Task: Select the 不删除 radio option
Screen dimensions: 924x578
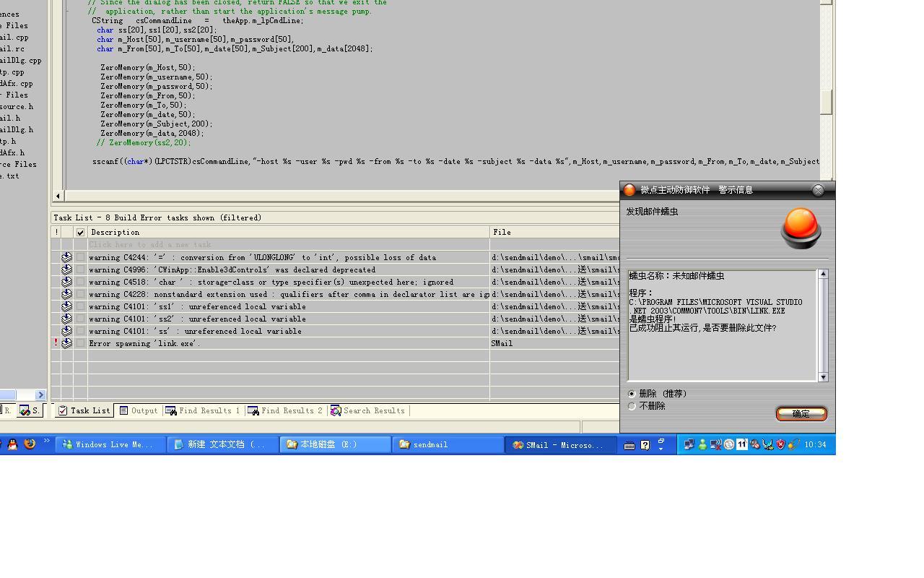Action: 632,406
